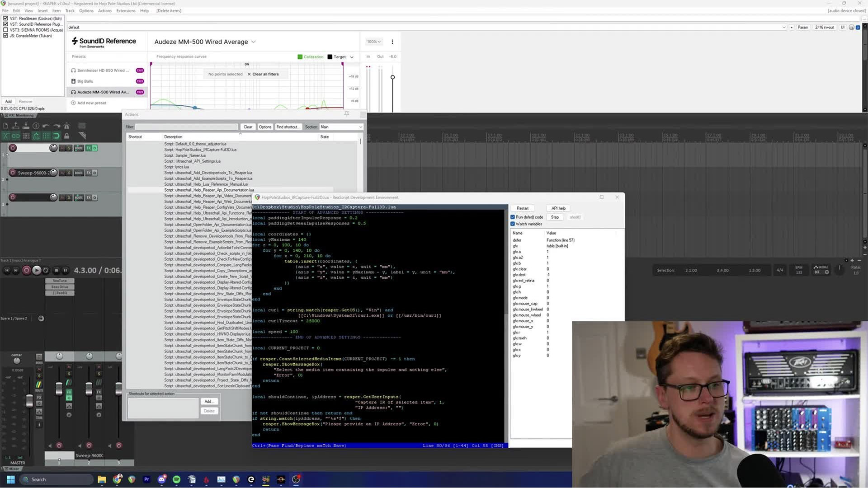Open the Actions menu

coord(104,10)
